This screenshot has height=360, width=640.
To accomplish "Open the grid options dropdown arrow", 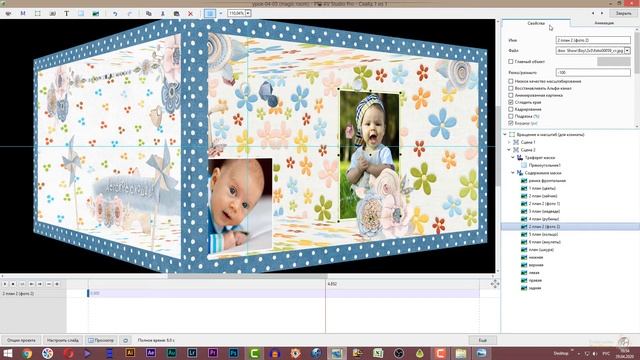I will (221, 13).
